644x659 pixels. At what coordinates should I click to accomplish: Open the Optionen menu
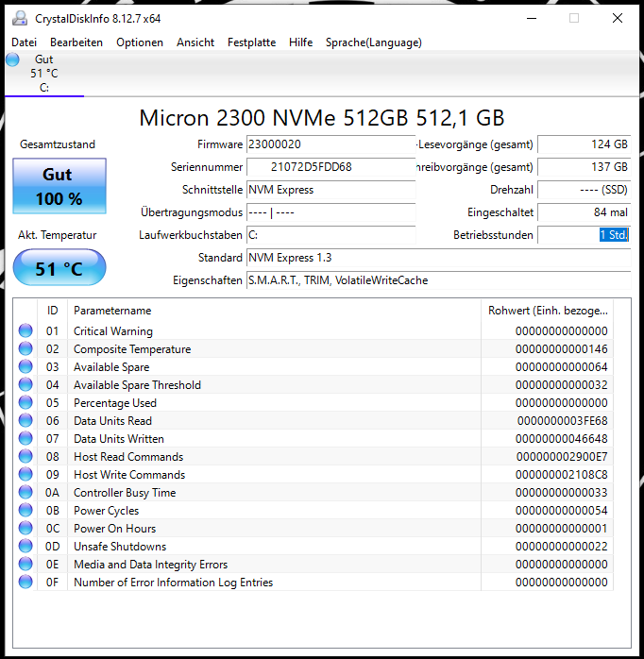pos(140,42)
